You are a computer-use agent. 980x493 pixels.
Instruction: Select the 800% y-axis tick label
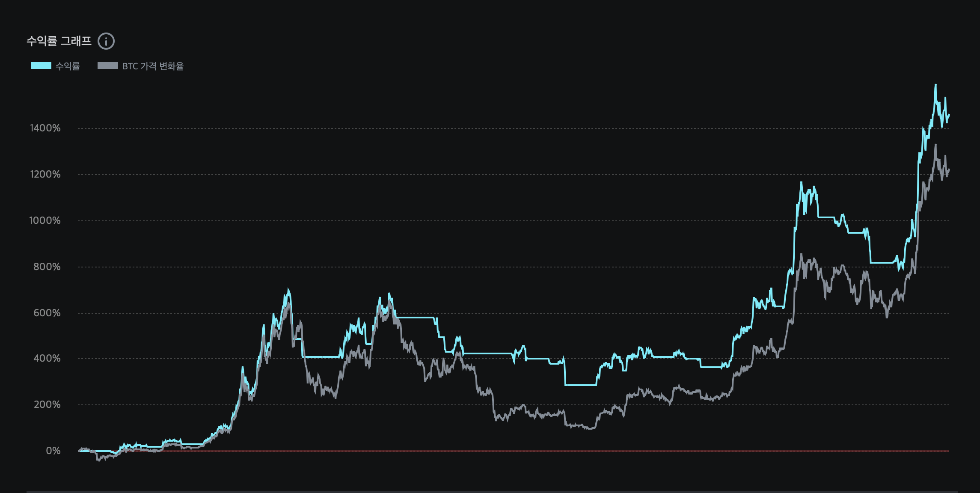point(47,267)
